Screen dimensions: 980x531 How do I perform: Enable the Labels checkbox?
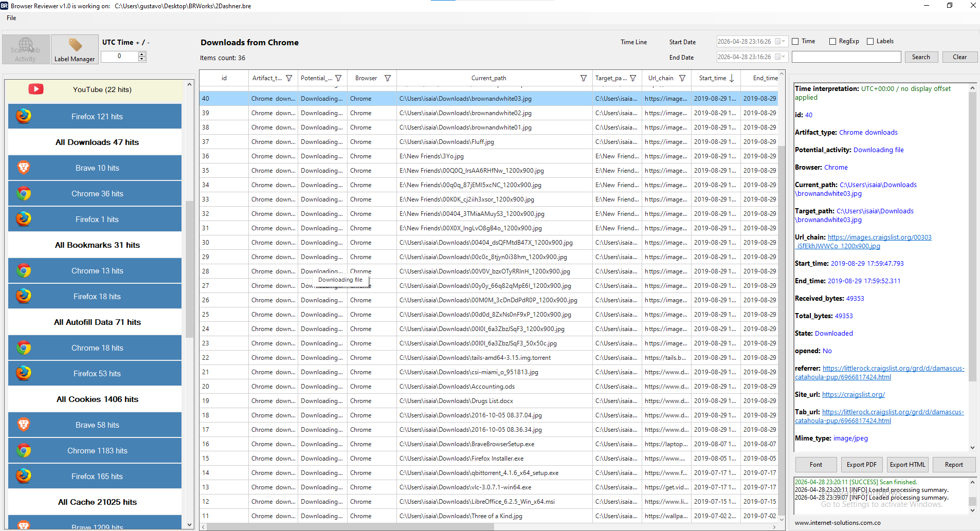click(x=870, y=41)
